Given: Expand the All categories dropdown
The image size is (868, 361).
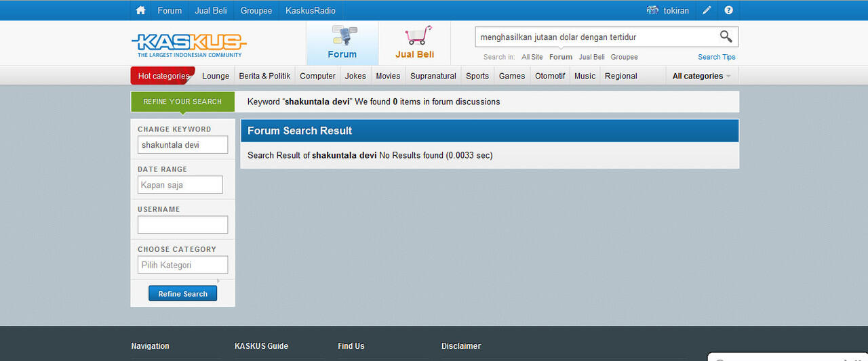Looking at the screenshot, I should point(702,76).
